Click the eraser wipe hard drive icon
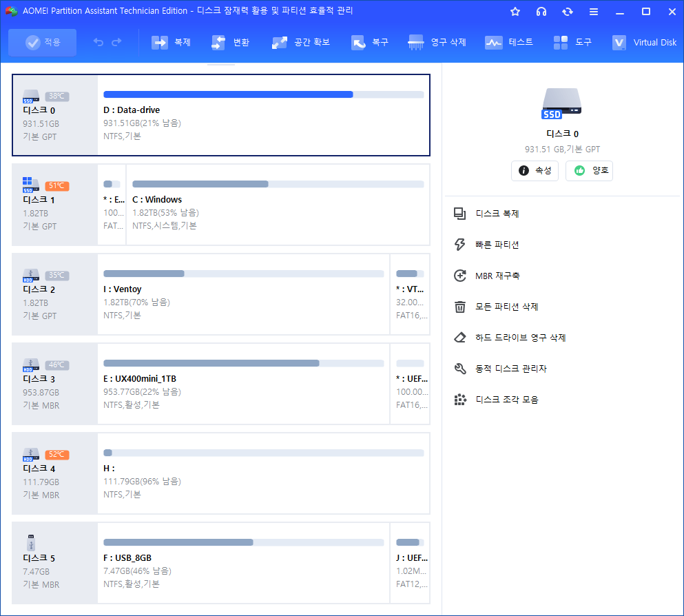The height and width of the screenshot is (616, 684). pos(459,338)
